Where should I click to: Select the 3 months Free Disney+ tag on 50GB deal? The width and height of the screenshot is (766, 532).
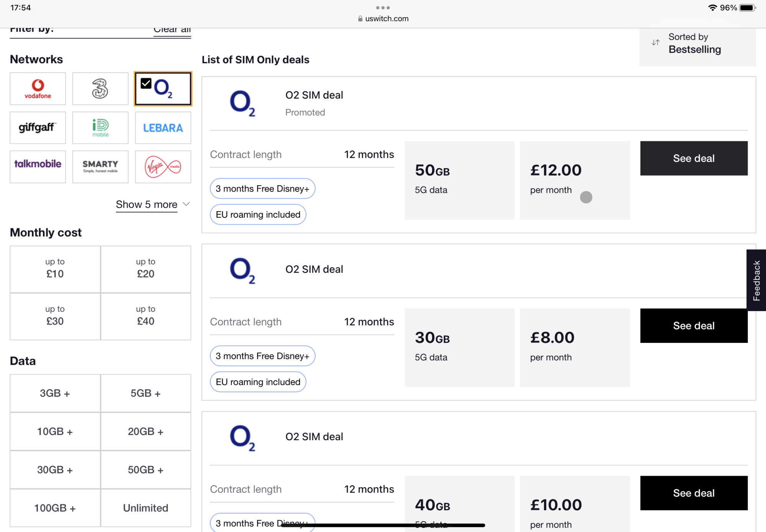coord(262,189)
